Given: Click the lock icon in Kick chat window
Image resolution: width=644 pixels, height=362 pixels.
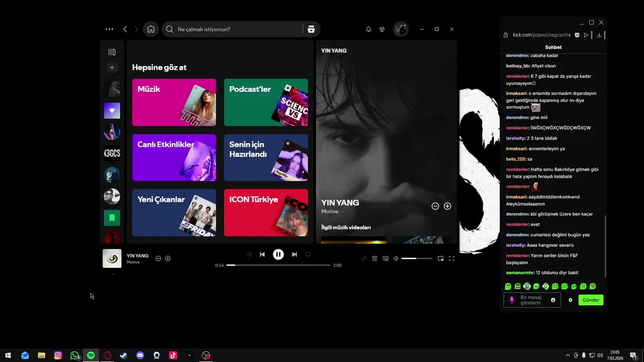Looking at the screenshot, I should coord(506,35).
